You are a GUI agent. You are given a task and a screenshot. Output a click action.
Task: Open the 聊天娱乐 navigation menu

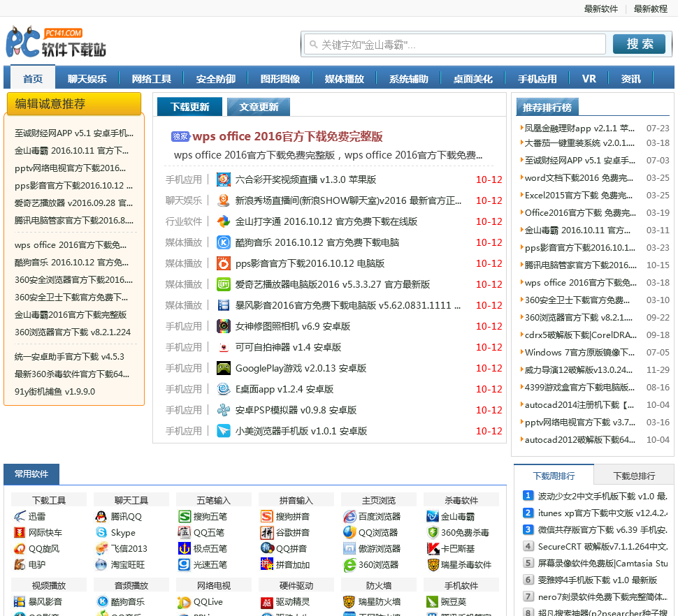pos(87,79)
